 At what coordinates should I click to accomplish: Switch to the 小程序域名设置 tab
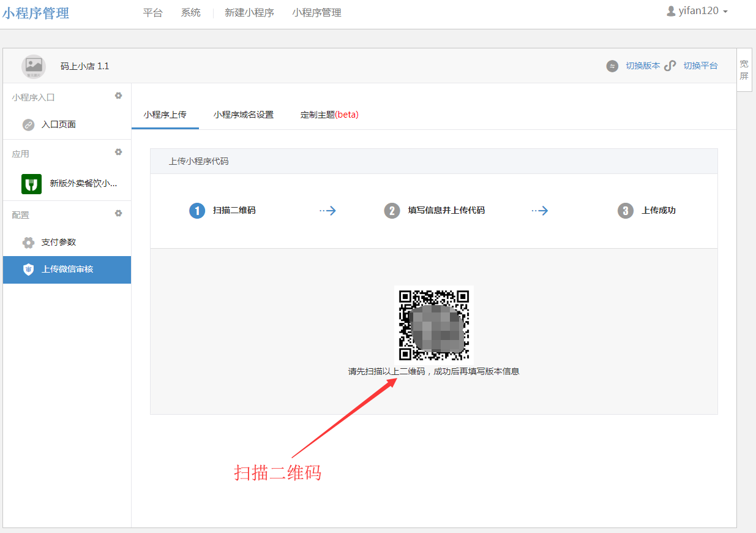pos(244,115)
